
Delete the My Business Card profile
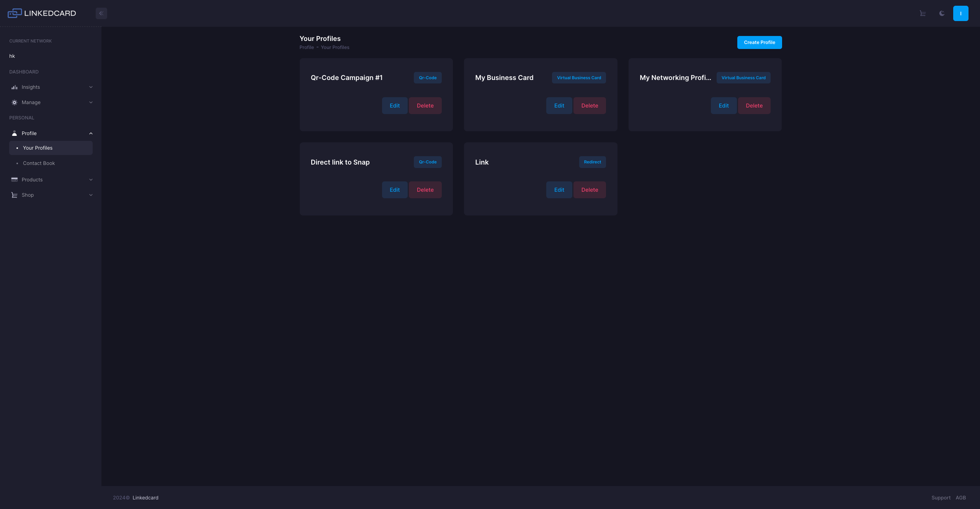pyautogui.click(x=590, y=106)
